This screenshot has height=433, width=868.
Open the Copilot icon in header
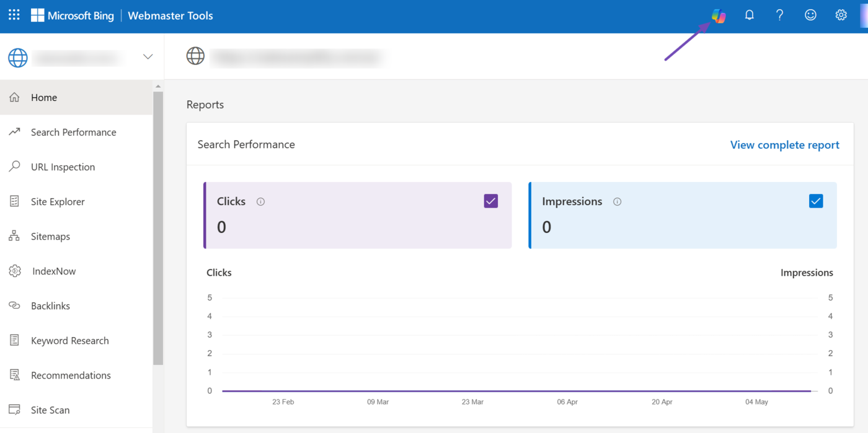719,15
